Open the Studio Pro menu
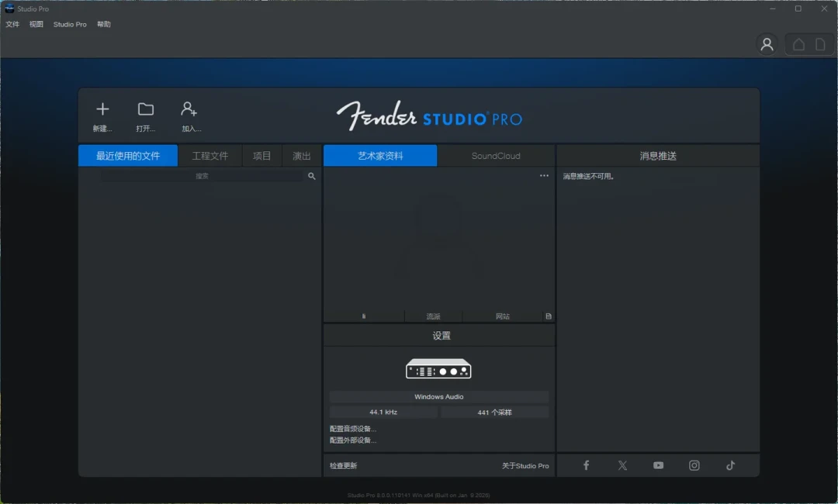Viewport: 838px width, 504px height. [70, 24]
